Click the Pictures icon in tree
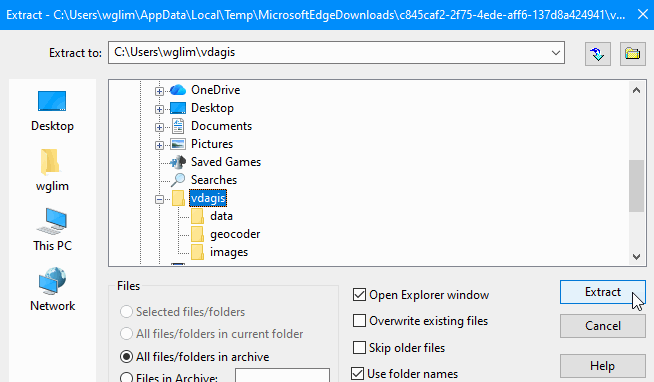Screen dimensions: 654x382 point(178,144)
